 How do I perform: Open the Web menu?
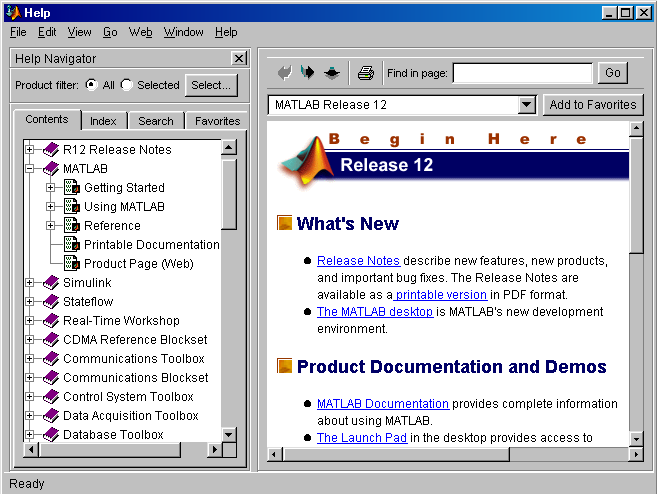coord(140,32)
